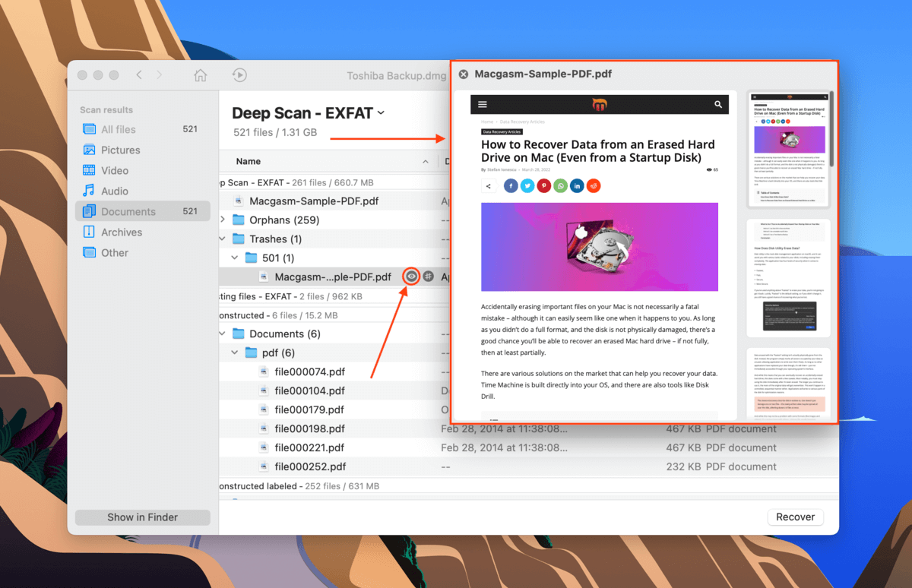Collapse the Trashes (1) folder
Image resolution: width=912 pixels, height=588 pixels.
click(x=223, y=239)
